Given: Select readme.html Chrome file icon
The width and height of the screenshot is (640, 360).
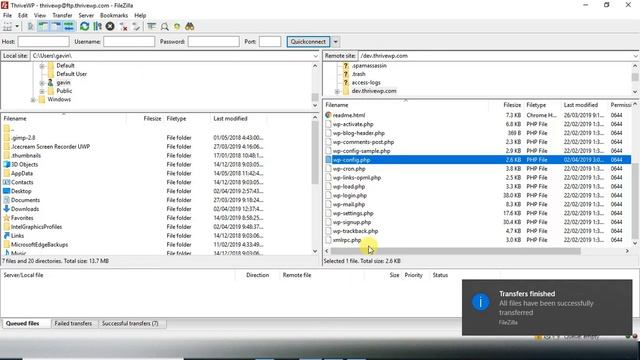Looking at the screenshot, I should point(328,115).
